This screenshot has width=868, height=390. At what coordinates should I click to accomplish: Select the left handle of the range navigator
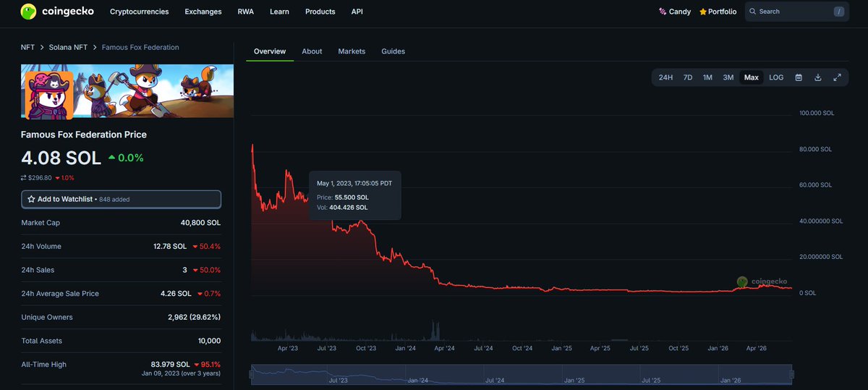point(252,374)
